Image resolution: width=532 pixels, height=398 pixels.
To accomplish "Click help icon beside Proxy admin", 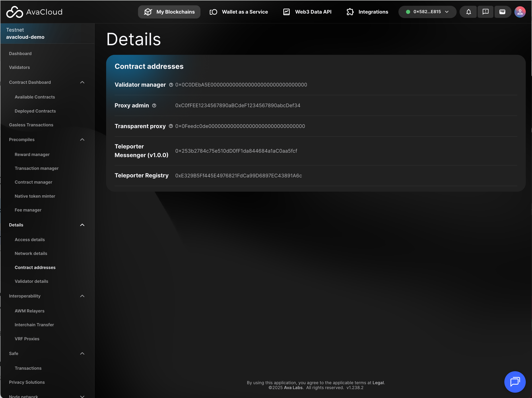I will 154,105.
